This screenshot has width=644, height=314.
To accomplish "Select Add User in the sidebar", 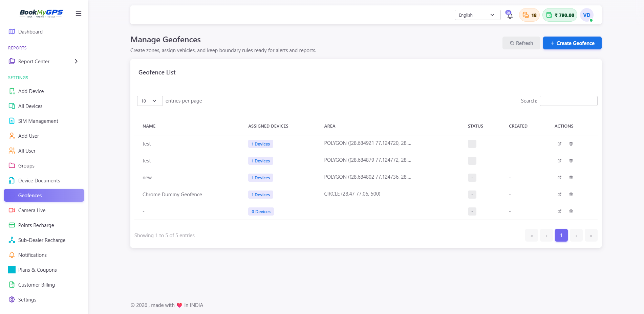I will click(44, 136).
